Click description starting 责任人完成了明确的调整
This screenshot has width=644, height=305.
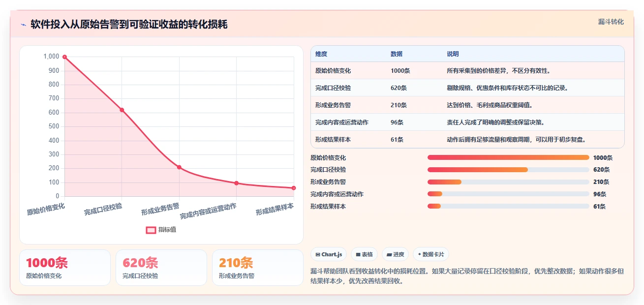(495, 122)
